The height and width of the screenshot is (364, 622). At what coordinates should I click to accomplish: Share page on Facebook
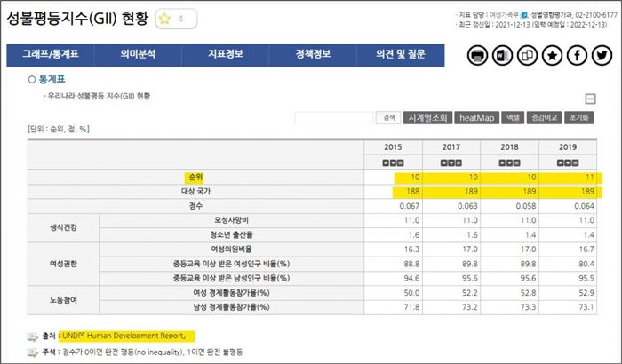click(x=577, y=56)
